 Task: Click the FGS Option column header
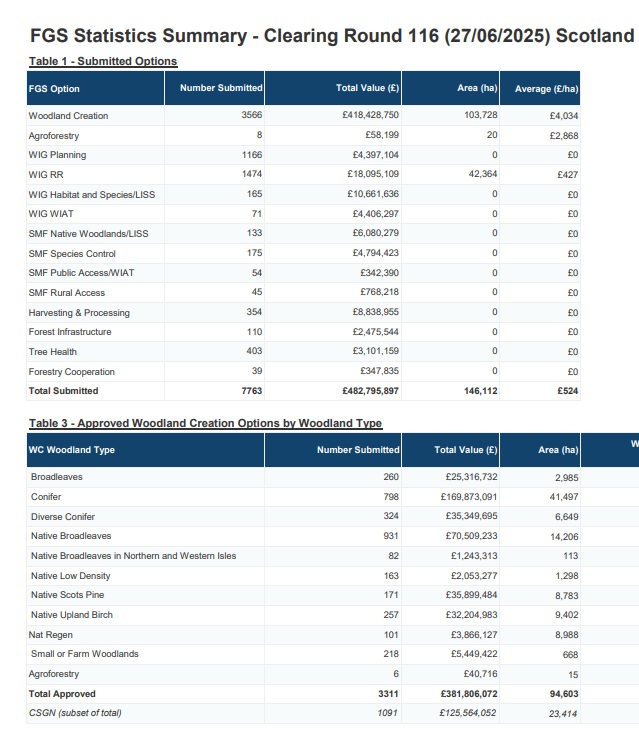click(x=54, y=89)
